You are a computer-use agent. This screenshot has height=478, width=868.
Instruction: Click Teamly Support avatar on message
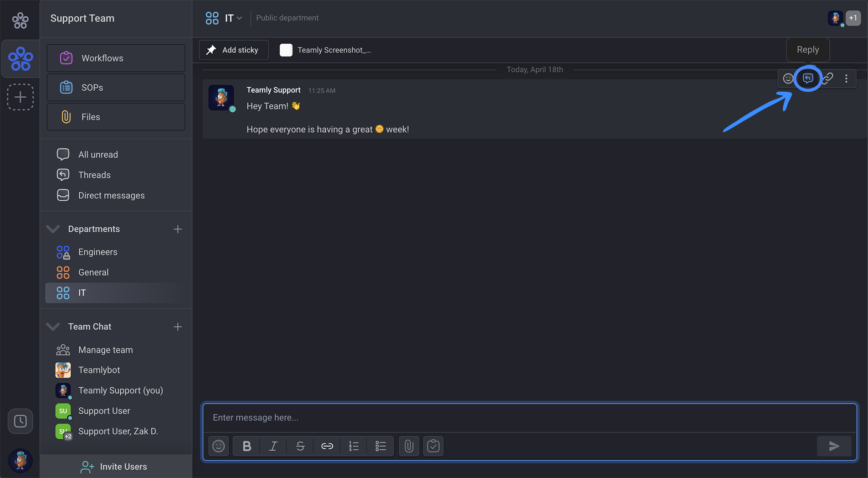click(221, 97)
